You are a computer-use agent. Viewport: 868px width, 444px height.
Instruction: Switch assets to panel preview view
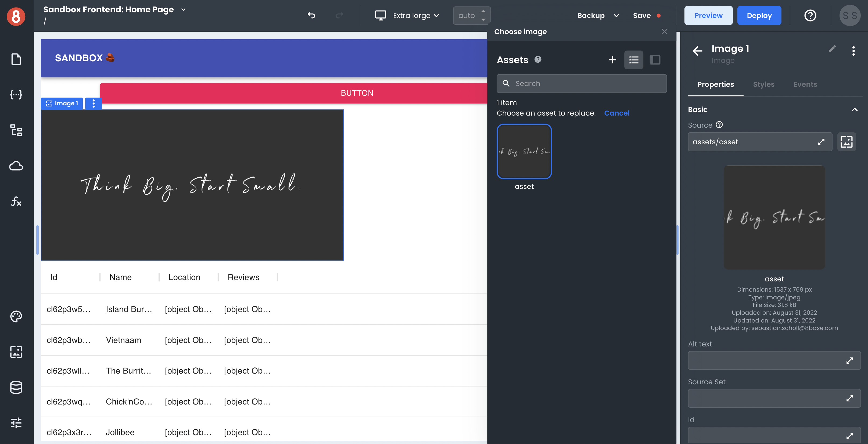pyautogui.click(x=655, y=60)
